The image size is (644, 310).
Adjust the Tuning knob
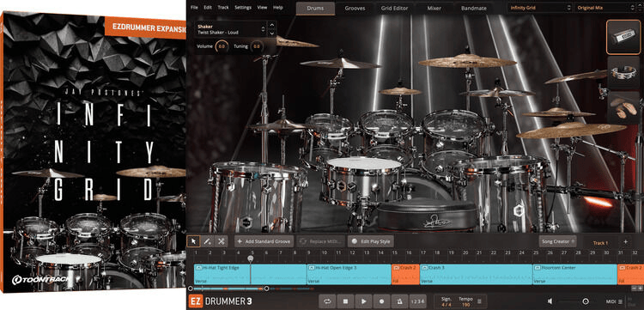tap(256, 46)
